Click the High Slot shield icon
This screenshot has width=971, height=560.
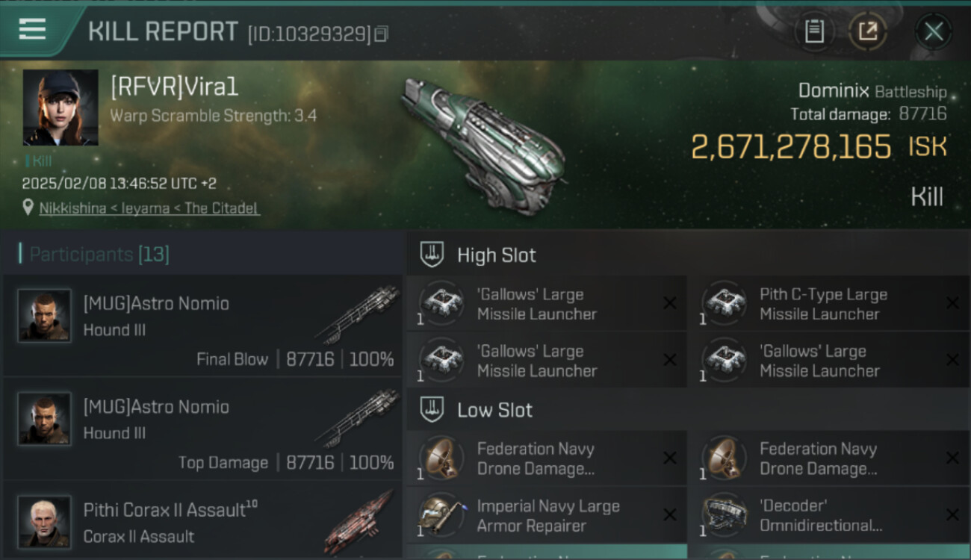432,255
